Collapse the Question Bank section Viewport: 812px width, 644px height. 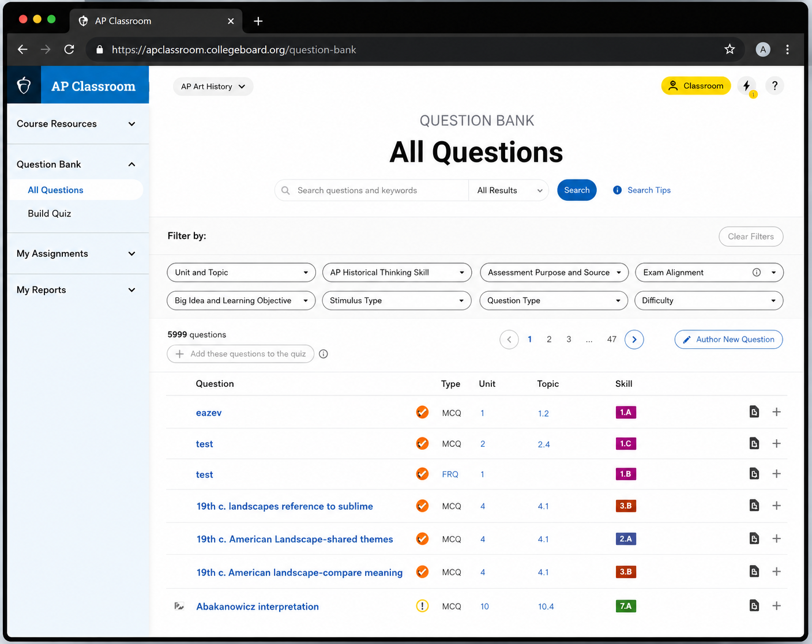point(78,164)
